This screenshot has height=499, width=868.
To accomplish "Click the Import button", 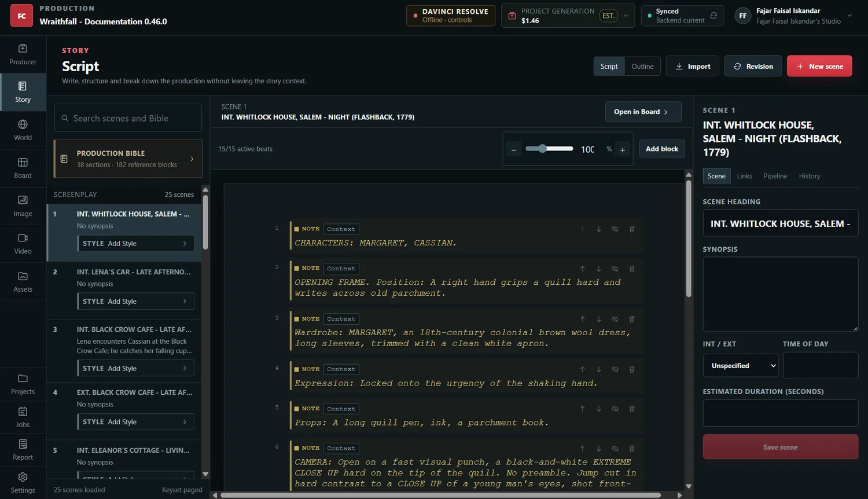I will click(x=693, y=67).
